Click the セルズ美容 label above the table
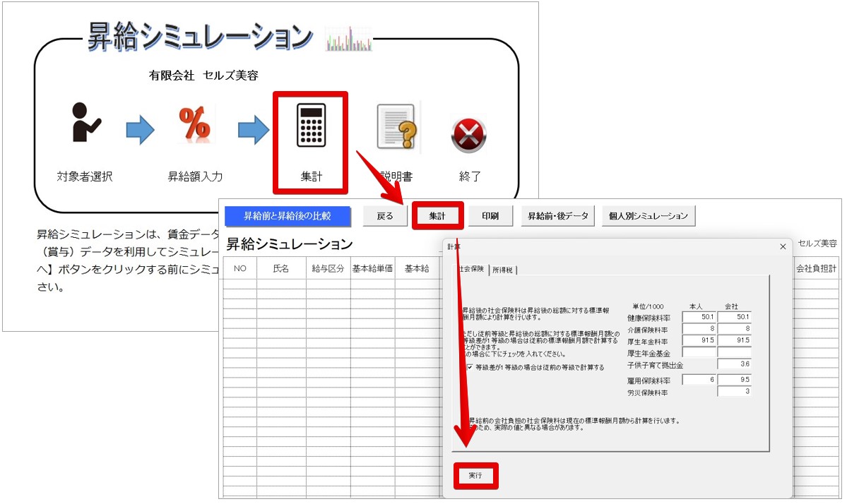Viewport: 847px width, 504px height. point(817,244)
